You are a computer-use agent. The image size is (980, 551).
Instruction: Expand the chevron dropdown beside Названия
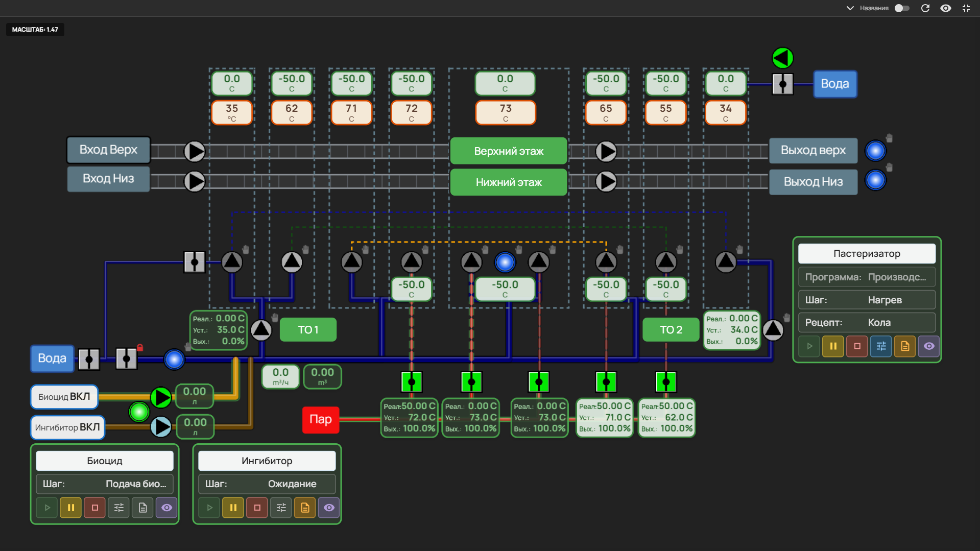pyautogui.click(x=850, y=8)
